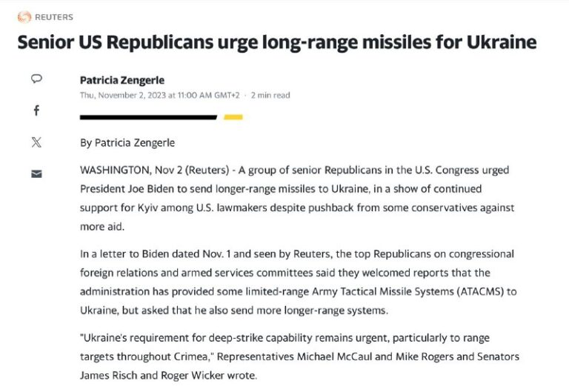Share article on Facebook icon

tap(36, 110)
